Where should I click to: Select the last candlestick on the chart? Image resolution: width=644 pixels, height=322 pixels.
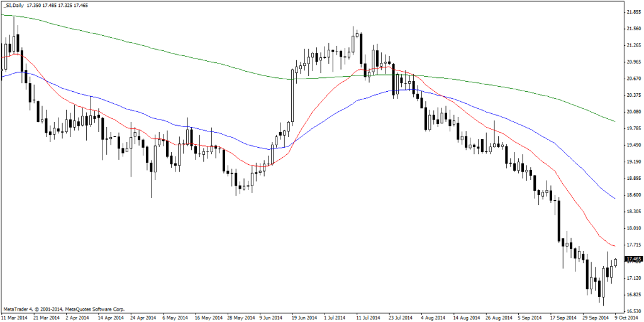616,262
